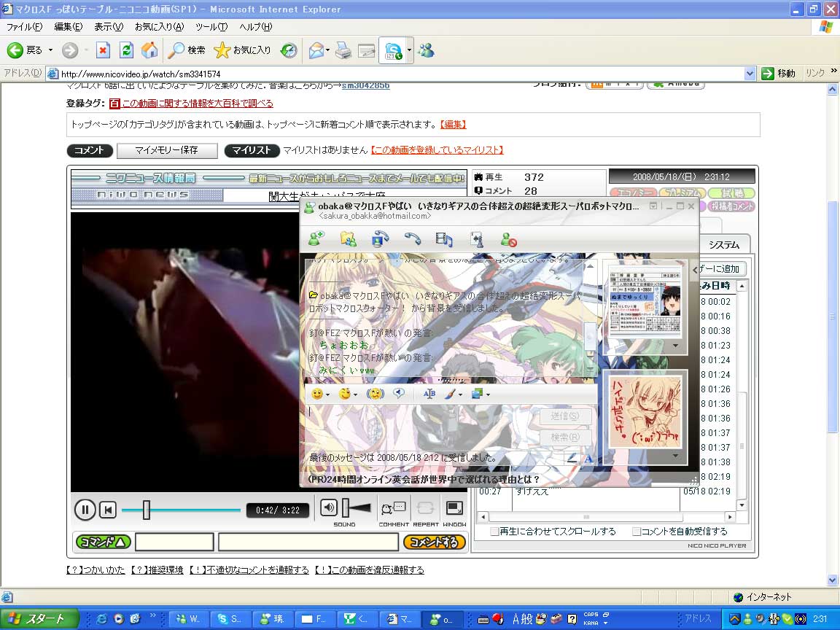
Task: Open wink emoticon picker in Messenger
Action: pyautogui.click(x=345, y=394)
